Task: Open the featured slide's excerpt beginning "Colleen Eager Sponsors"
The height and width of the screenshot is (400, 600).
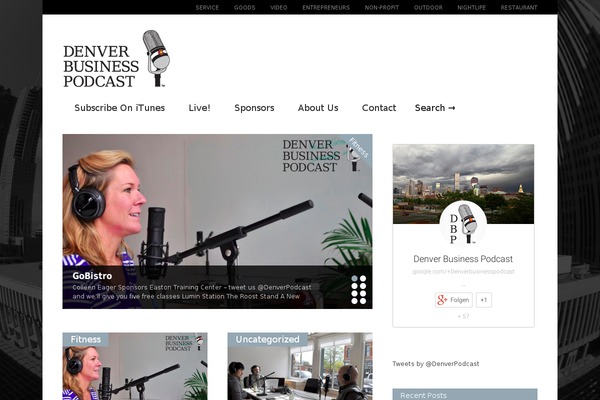Action: point(192,292)
